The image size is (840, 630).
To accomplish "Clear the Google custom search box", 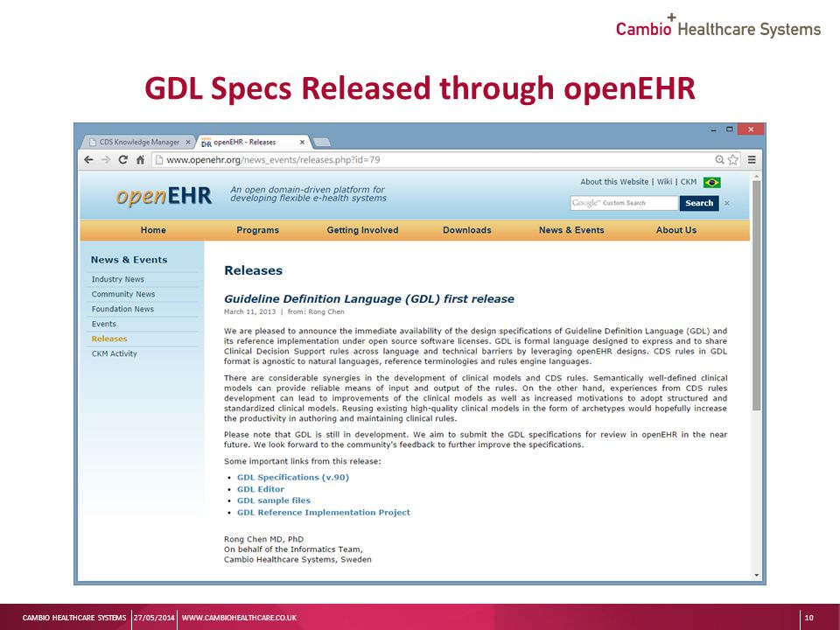I will point(727,203).
